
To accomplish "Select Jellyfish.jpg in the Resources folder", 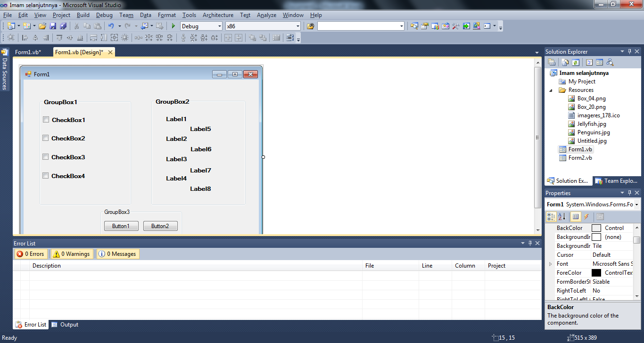I will 592,124.
